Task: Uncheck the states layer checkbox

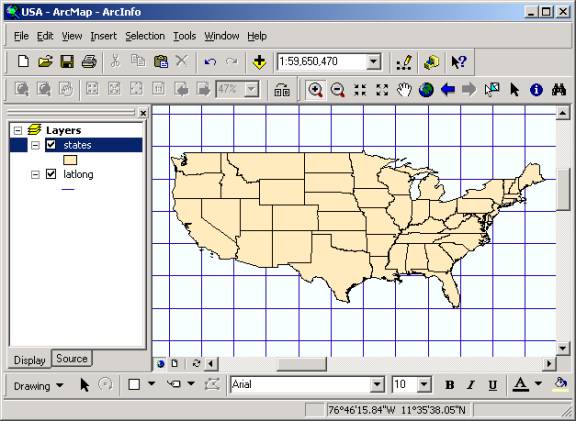Action: pos(51,145)
